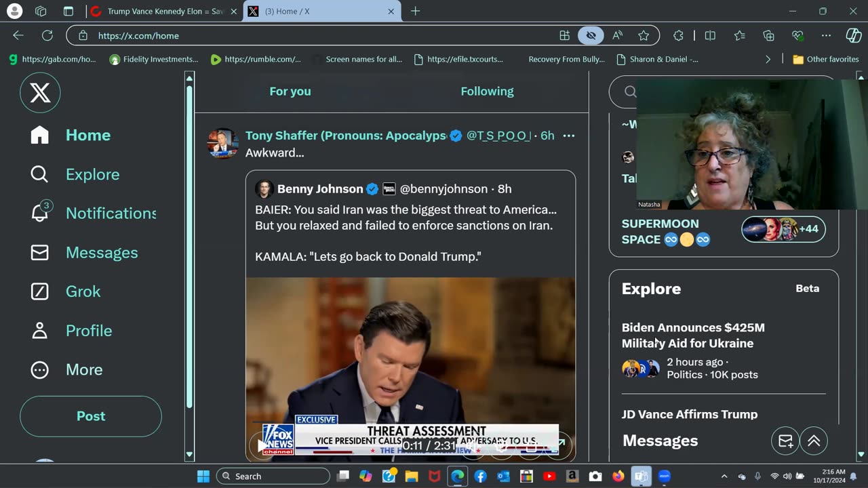The height and width of the screenshot is (488, 868).
Task: Open Other favorites folder
Action: tap(826, 59)
